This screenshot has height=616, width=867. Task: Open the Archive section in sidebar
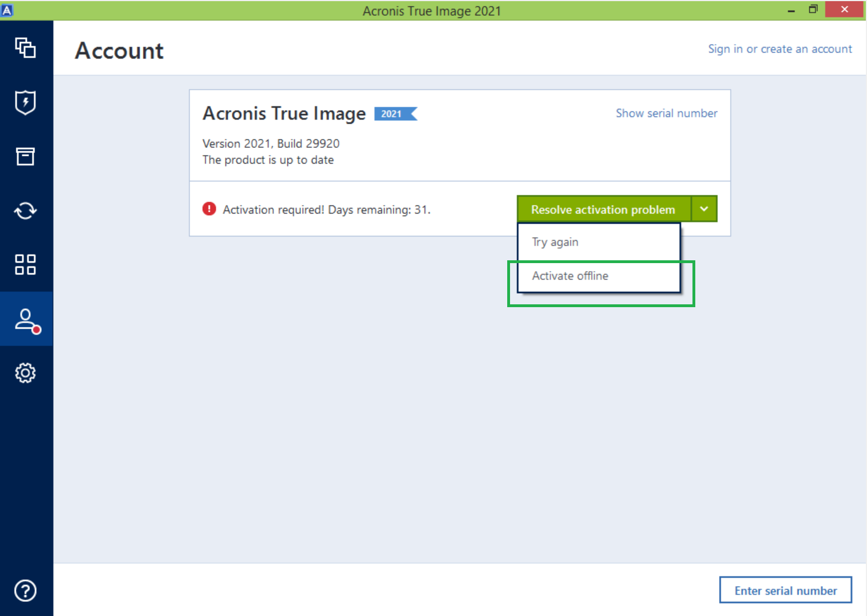pyautogui.click(x=25, y=156)
